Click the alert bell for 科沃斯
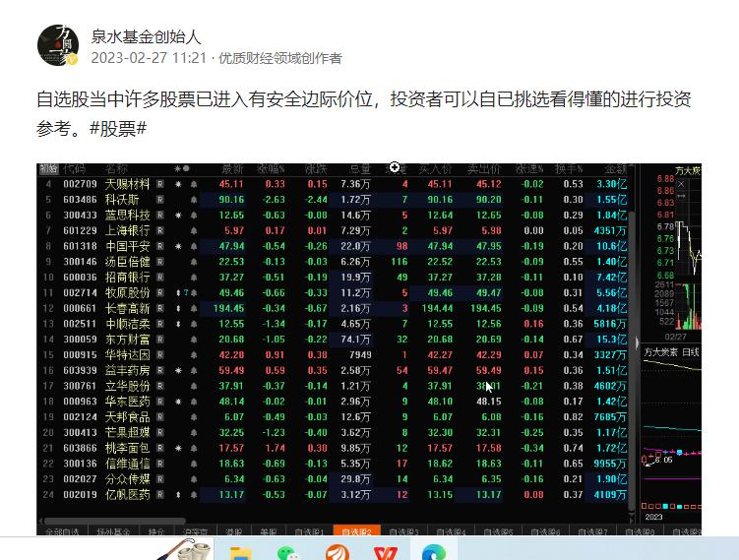This screenshot has height=560, width=739. coord(194,200)
